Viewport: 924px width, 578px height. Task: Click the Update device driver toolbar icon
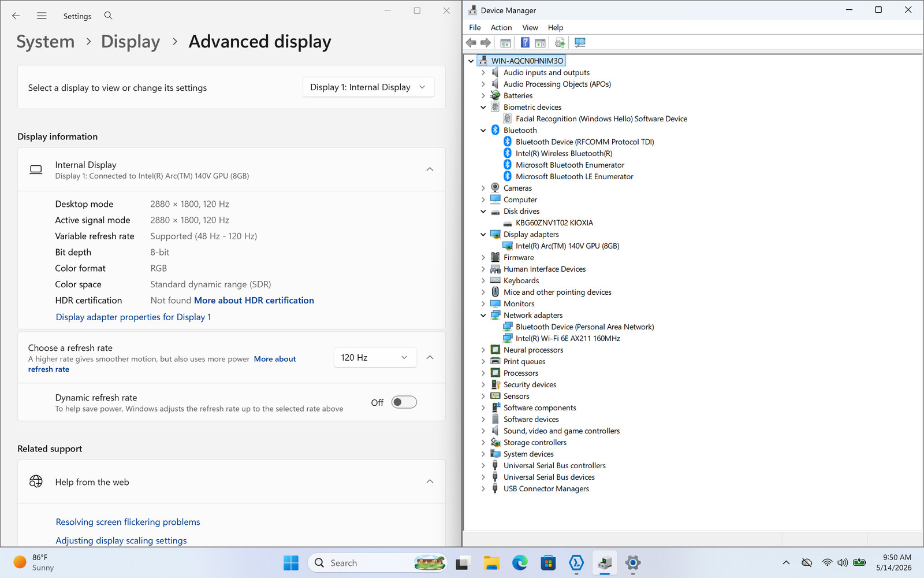point(560,43)
